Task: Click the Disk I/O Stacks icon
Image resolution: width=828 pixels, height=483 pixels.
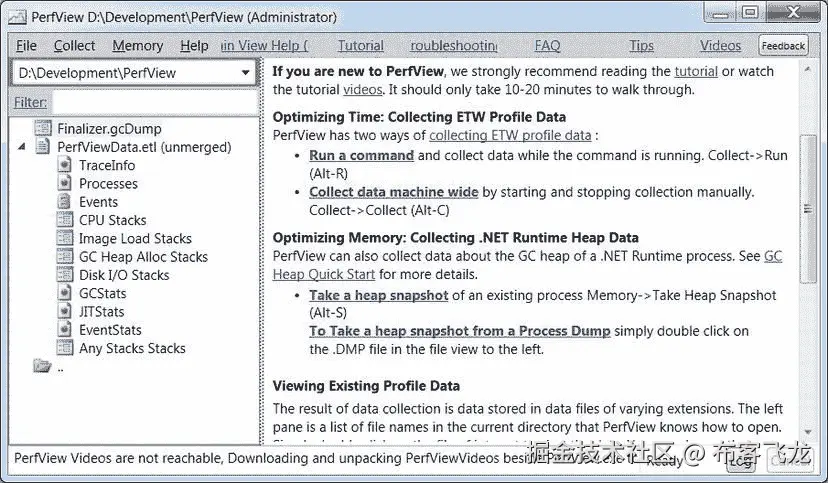Action: pyautogui.click(x=65, y=275)
